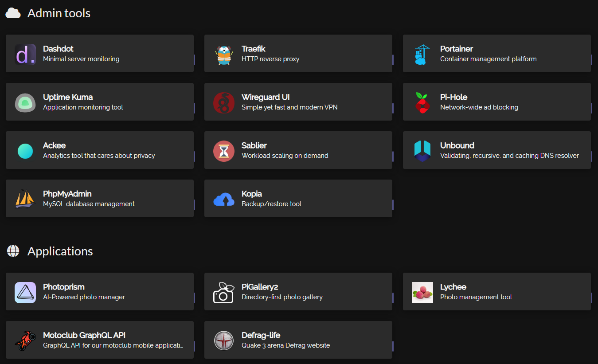The image size is (598, 364).
Task: Click 'Minimal server monitoring' subtitle
Action: [81, 59]
